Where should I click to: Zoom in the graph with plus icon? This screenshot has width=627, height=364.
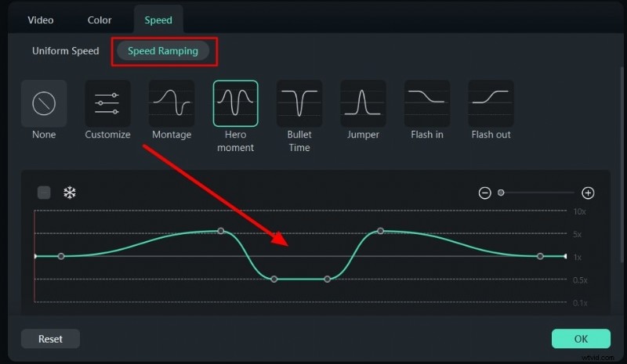[x=588, y=193]
